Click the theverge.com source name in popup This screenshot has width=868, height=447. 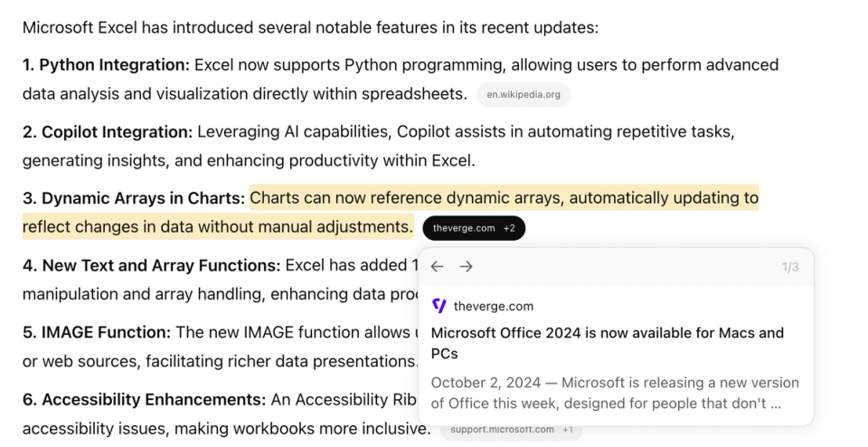tap(494, 306)
